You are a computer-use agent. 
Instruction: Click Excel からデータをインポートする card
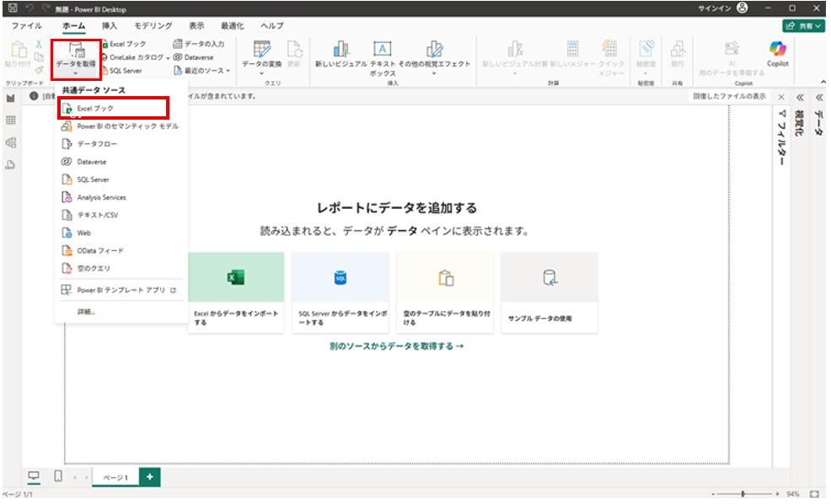[236, 292]
